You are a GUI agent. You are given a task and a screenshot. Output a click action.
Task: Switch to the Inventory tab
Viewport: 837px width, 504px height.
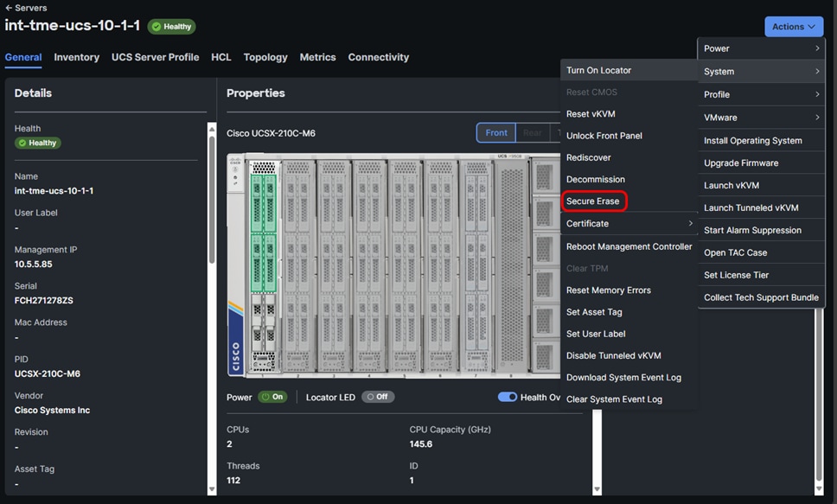click(76, 57)
